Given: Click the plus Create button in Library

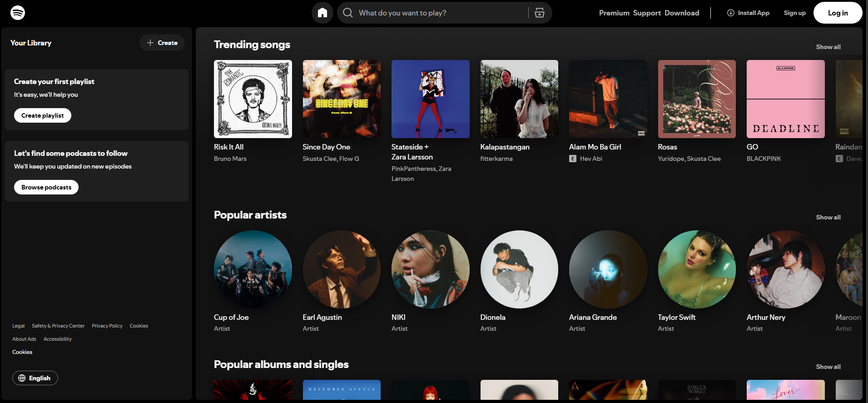Looking at the screenshot, I should (x=162, y=43).
